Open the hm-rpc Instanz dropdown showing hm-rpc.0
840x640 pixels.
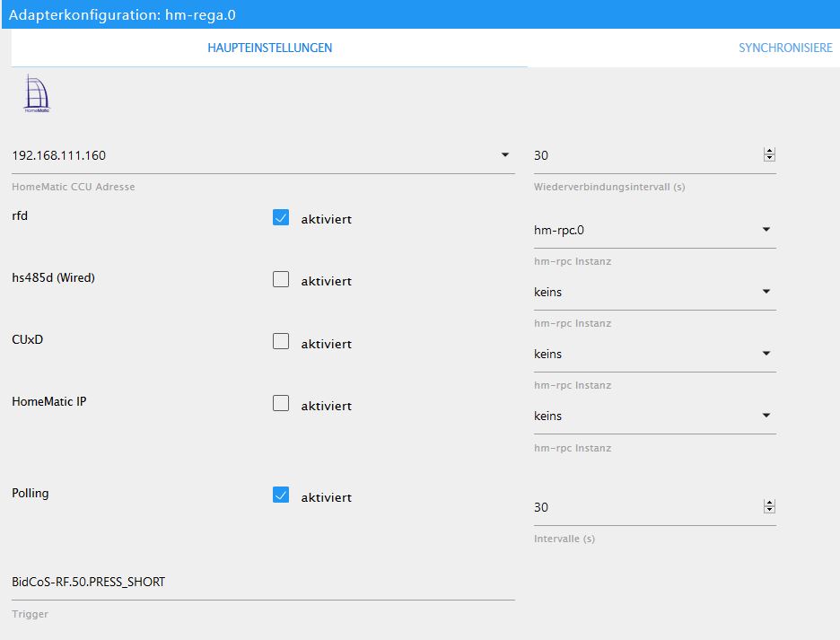pos(767,229)
